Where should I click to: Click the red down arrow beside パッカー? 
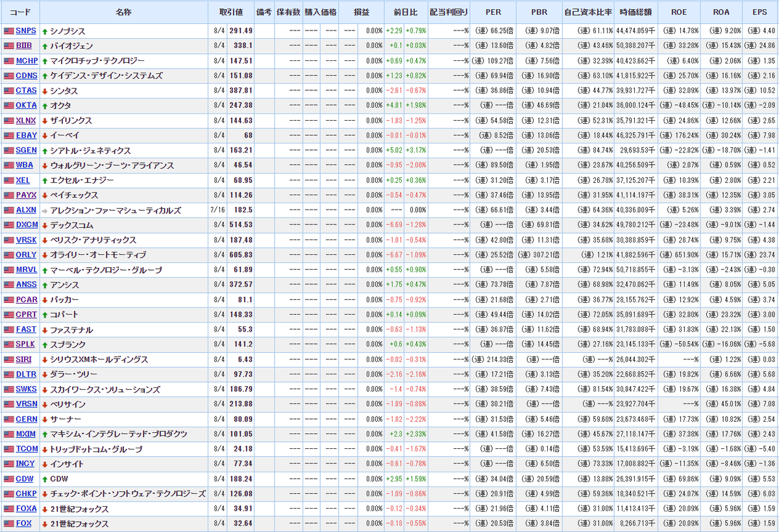[x=45, y=300]
